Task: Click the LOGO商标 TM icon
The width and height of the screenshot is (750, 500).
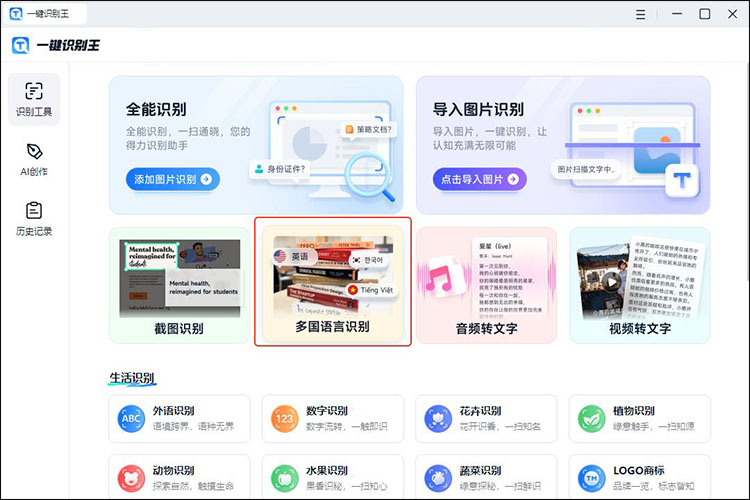Action: tap(591, 478)
